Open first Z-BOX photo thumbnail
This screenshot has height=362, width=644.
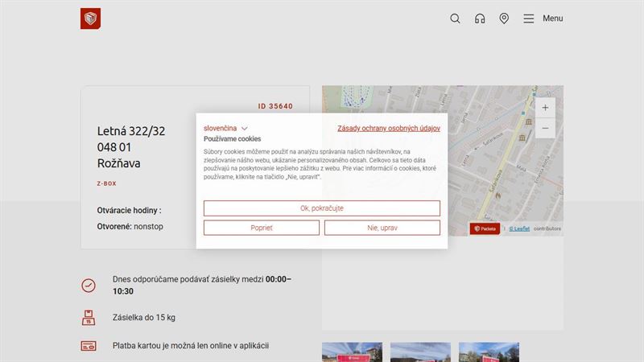pos(352,352)
